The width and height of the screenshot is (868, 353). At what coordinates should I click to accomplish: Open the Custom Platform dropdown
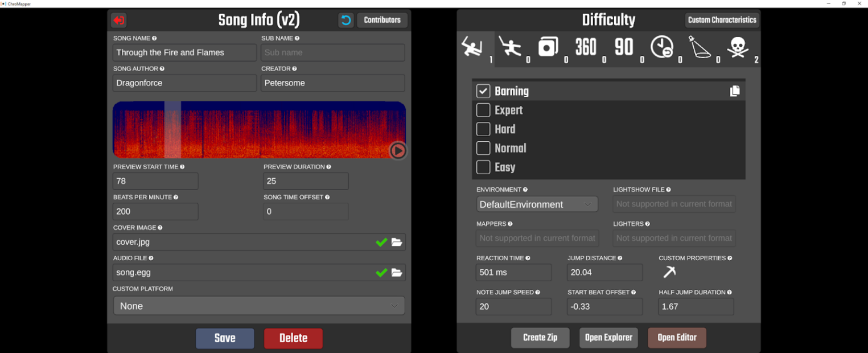tap(259, 306)
